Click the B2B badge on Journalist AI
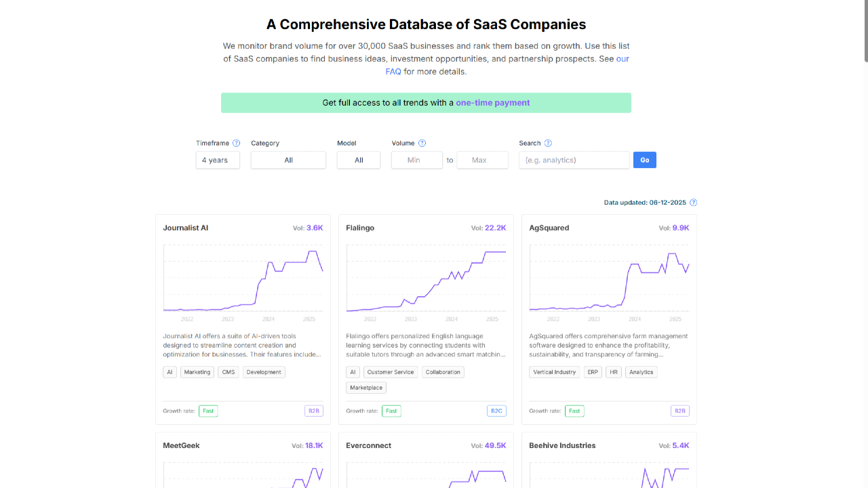This screenshot has width=868, height=488. point(314,411)
